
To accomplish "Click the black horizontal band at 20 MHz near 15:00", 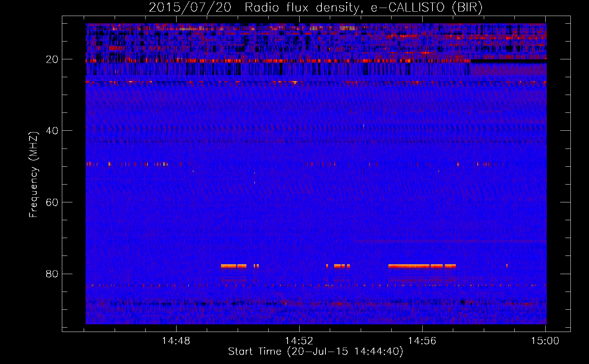I will click(509, 62).
